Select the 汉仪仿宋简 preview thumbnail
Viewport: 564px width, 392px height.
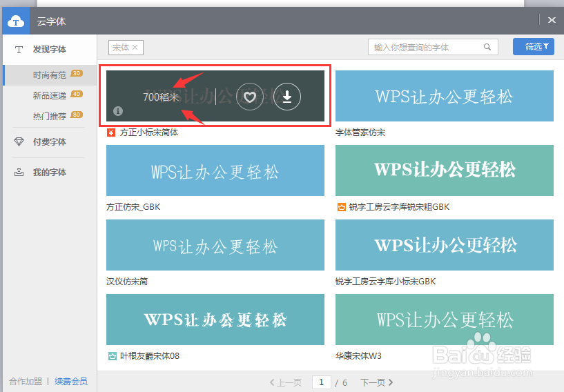point(215,245)
